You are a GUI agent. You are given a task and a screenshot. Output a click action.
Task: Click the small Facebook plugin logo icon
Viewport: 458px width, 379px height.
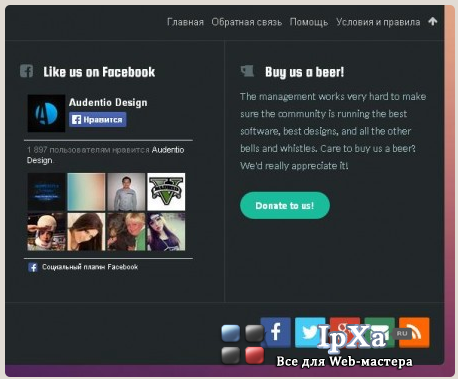coord(33,267)
